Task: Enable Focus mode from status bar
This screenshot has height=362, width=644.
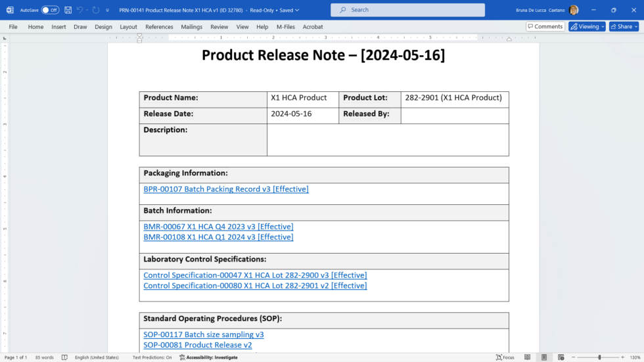Action: tap(505, 357)
